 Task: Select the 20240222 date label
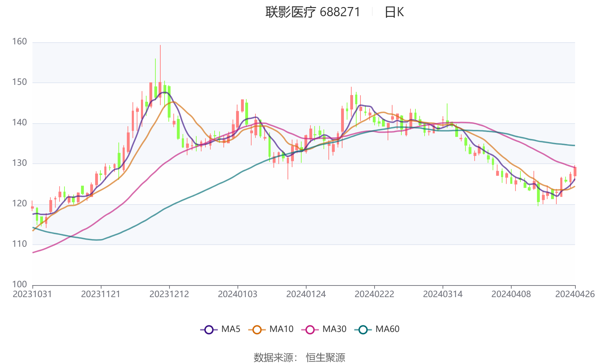pos(374,294)
